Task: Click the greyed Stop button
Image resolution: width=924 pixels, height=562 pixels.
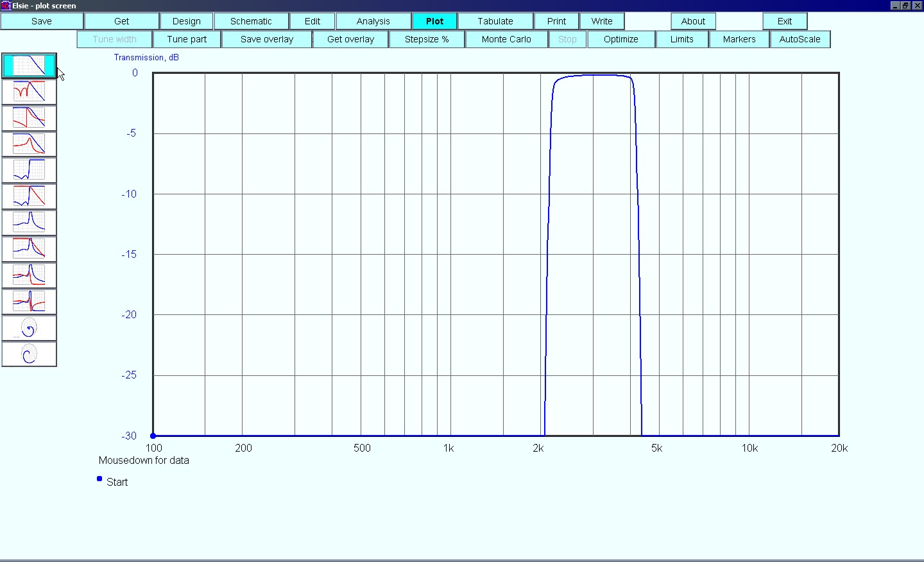Action: (567, 39)
